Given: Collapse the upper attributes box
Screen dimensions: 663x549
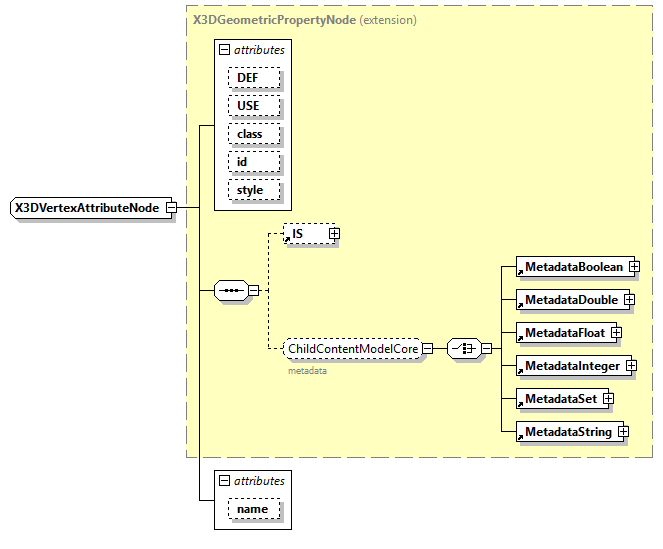Looking at the screenshot, I should tap(225, 49).
